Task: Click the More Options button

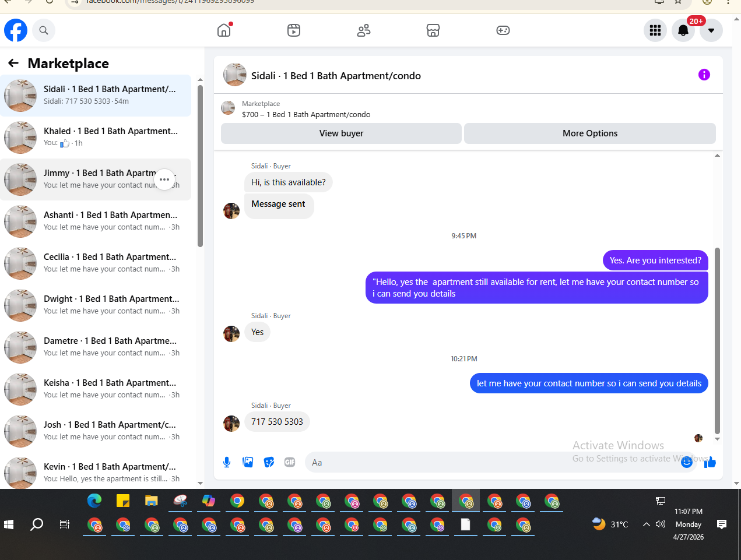Action: [590, 133]
